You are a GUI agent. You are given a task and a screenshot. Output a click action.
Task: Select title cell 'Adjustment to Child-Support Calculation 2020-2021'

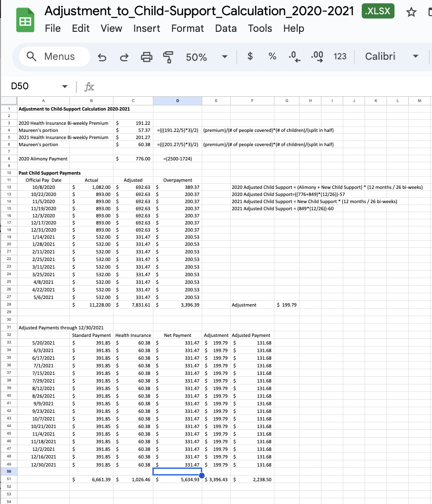74,109
